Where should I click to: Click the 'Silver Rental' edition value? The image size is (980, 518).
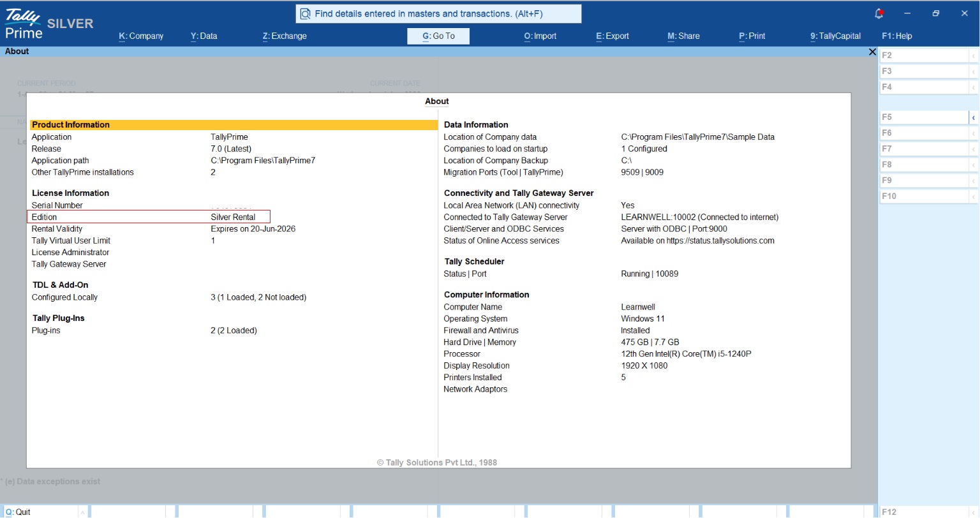coord(233,217)
